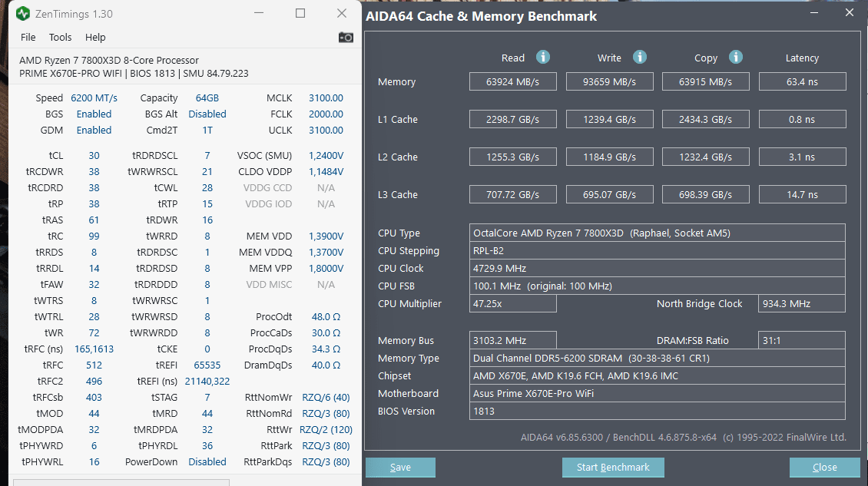Close the AIDA64 window using title bar X
Viewport: 868px width, 486px height.
point(849,13)
